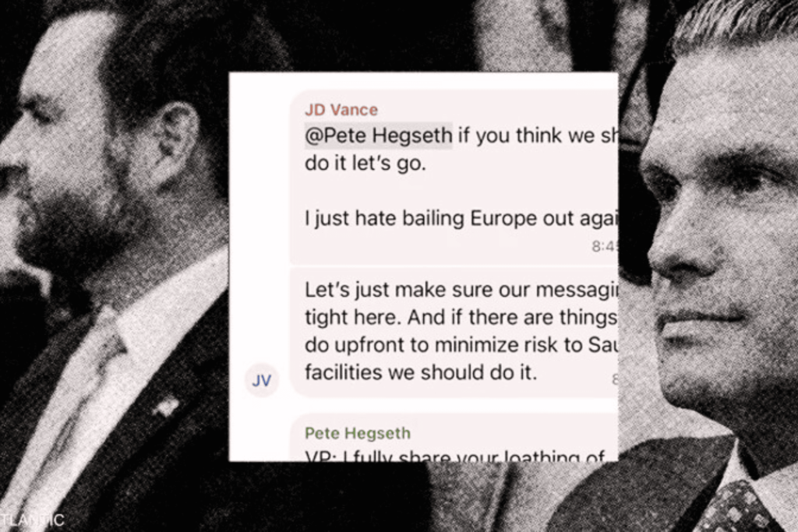Select the right-side man's portrait photo

tap(708, 266)
